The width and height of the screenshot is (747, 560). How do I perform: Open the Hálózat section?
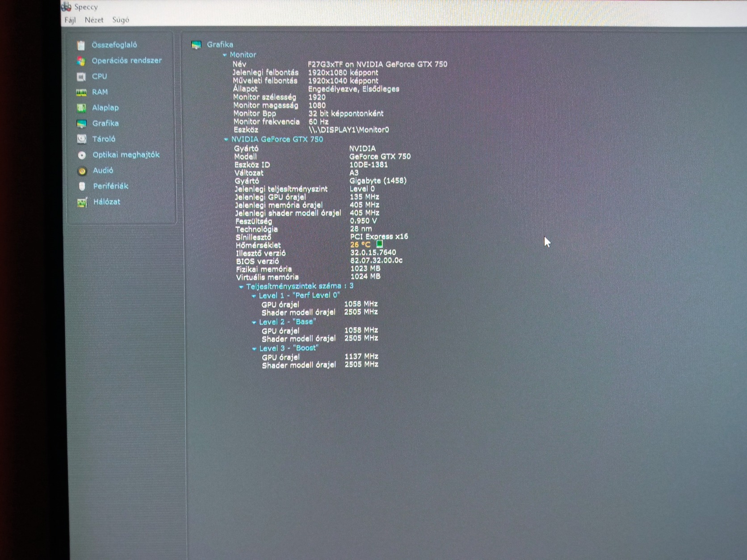(107, 202)
